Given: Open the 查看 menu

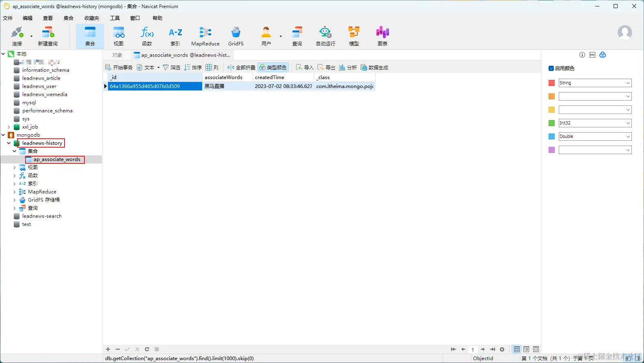Looking at the screenshot, I should pos(48,18).
